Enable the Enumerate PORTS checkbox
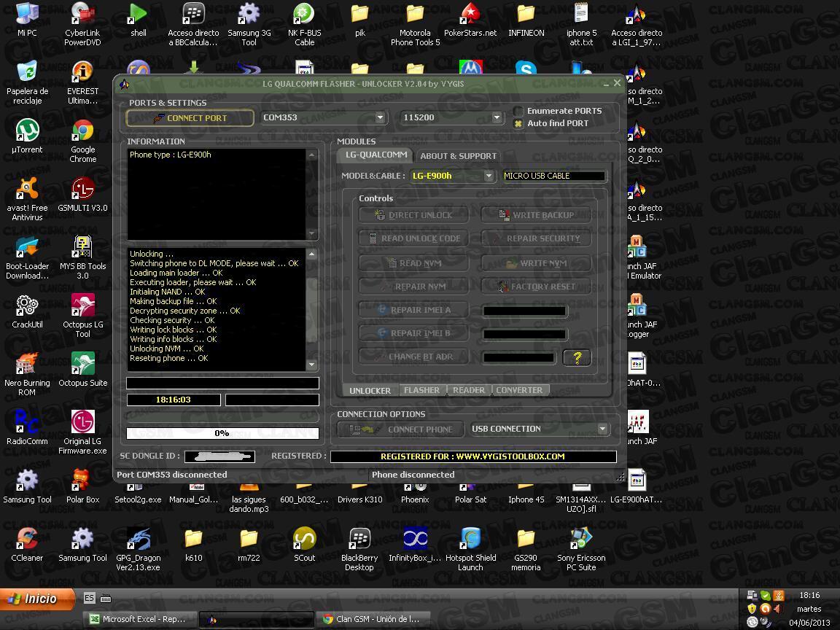Viewport: 840px width, 630px height. tap(518, 111)
